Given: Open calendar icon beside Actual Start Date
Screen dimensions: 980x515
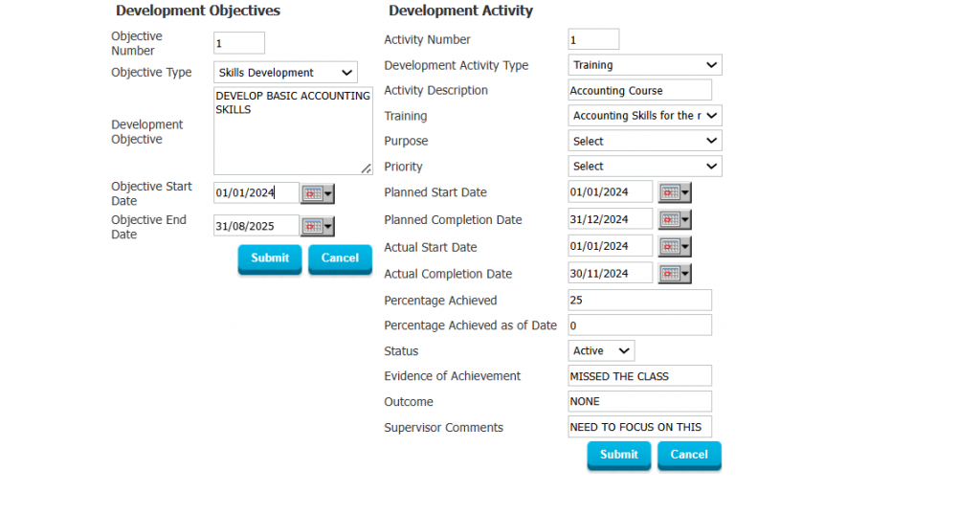Looking at the screenshot, I should [675, 246].
